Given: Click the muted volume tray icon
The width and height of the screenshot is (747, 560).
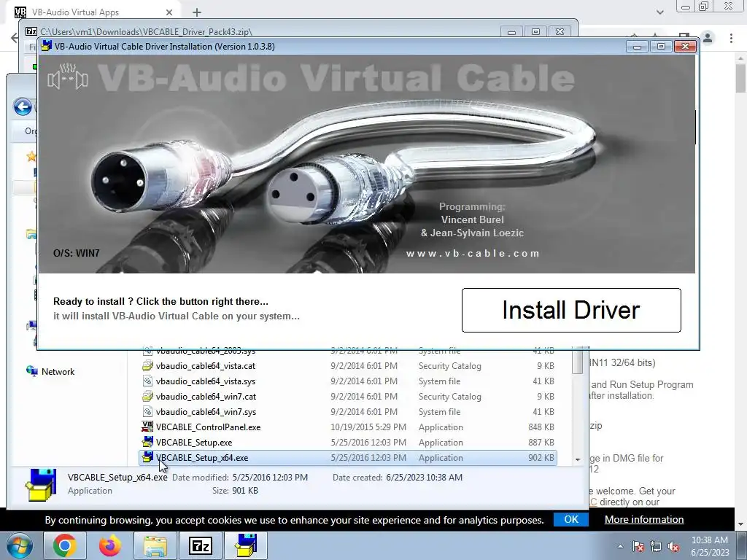Looking at the screenshot, I should click(673, 547).
